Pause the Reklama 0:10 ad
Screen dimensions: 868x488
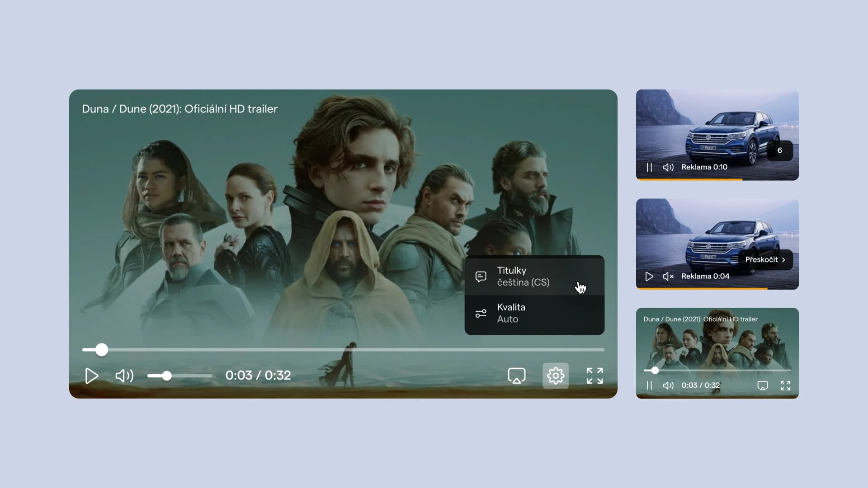point(649,167)
